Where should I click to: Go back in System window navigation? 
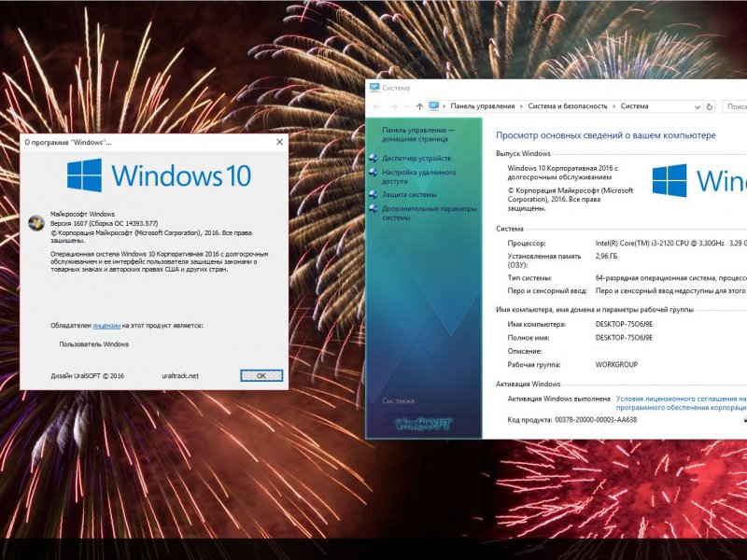point(376,106)
